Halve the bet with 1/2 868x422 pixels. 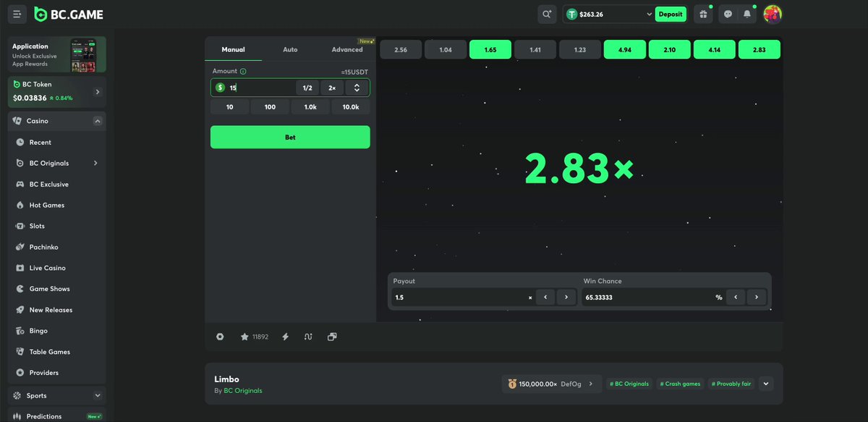tap(307, 88)
